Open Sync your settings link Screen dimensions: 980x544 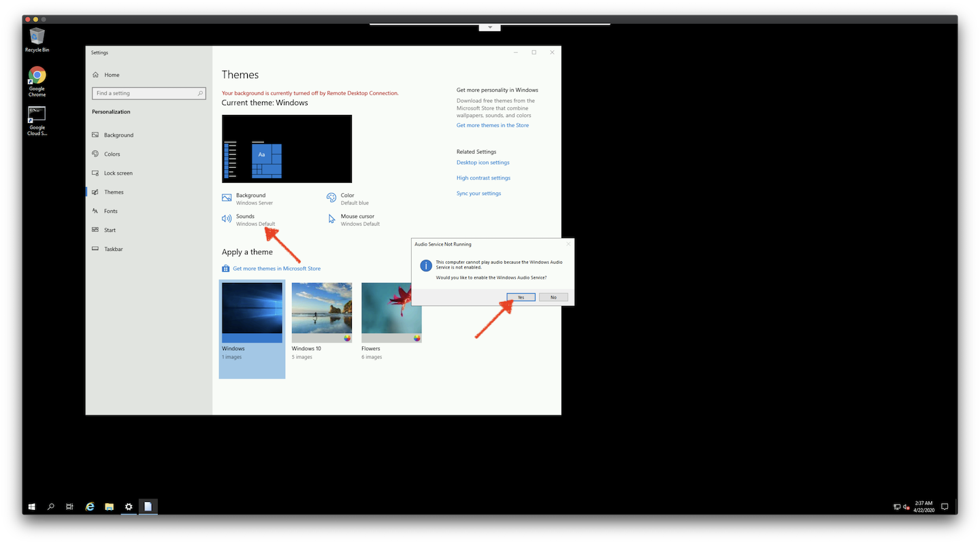478,194
